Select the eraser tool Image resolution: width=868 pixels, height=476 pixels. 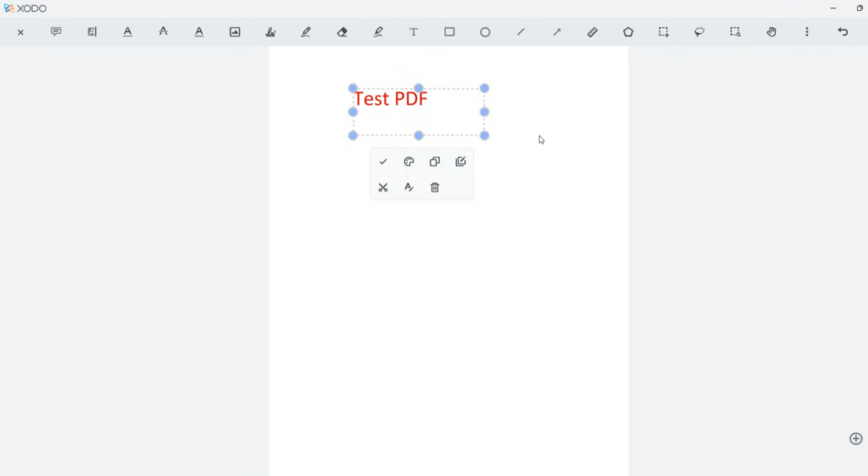[342, 32]
